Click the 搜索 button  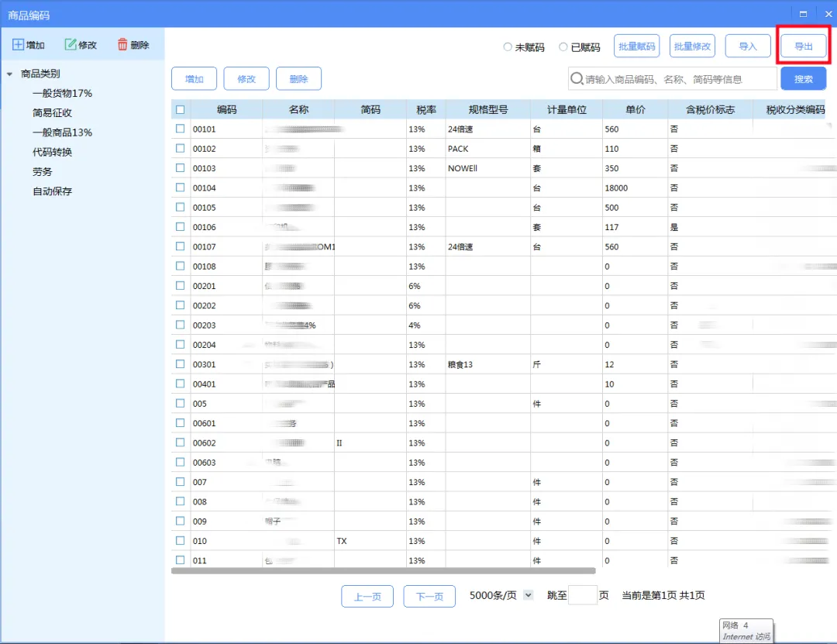(x=803, y=79)
